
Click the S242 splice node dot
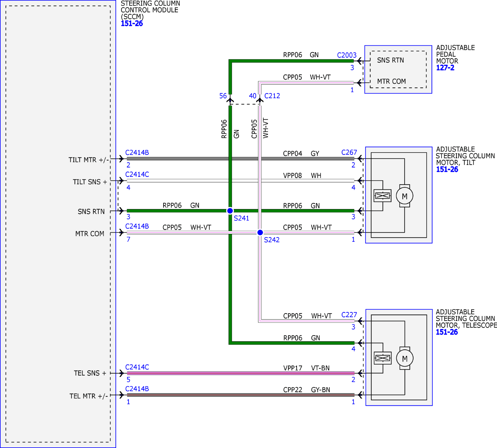pyautogui.click(x=260, y=232)
